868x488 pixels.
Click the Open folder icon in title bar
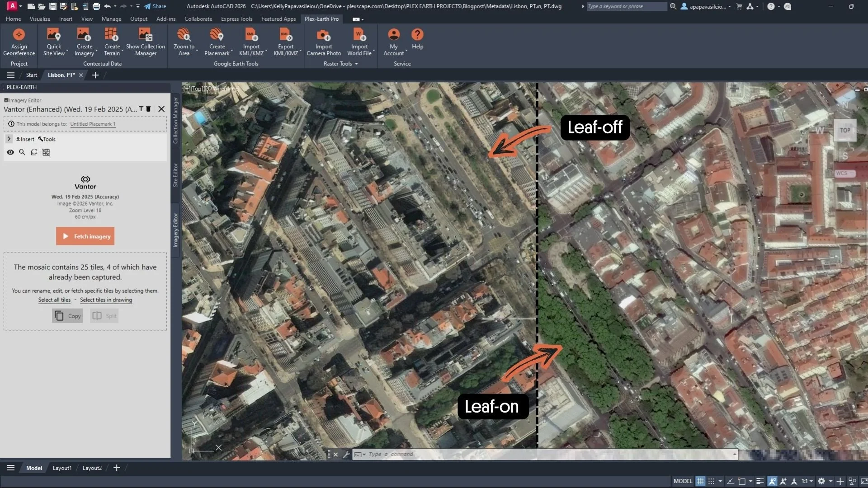coord(42,6)
